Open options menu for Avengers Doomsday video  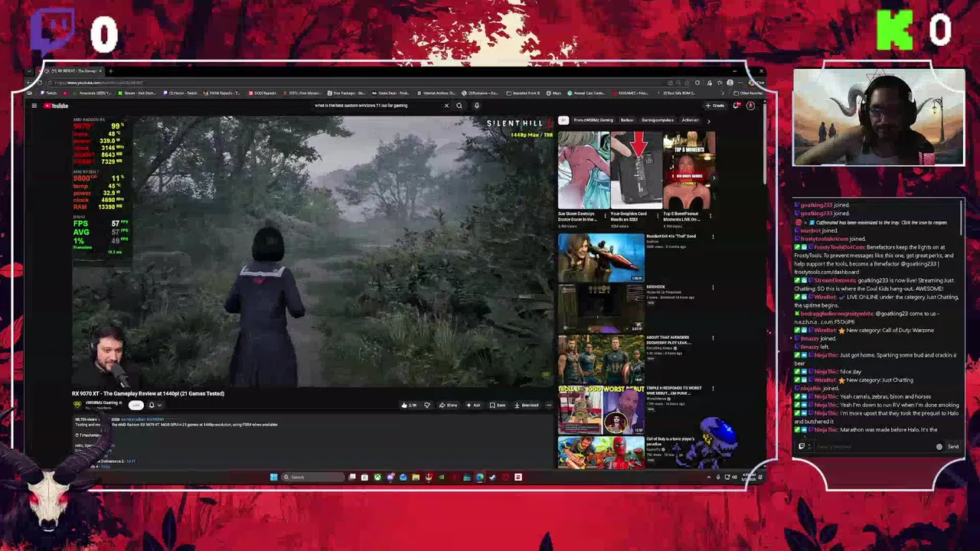pos(713,338)
